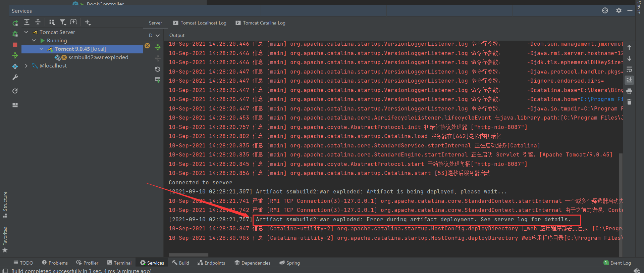Click the undeploy artifact icon

pos(158,58)
